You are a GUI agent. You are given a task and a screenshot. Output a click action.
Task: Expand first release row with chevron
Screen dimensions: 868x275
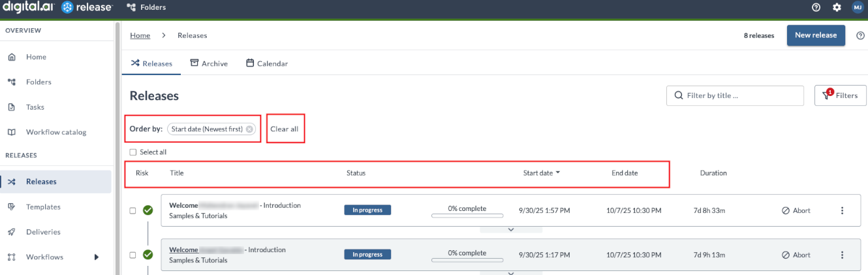coord(511,229)
